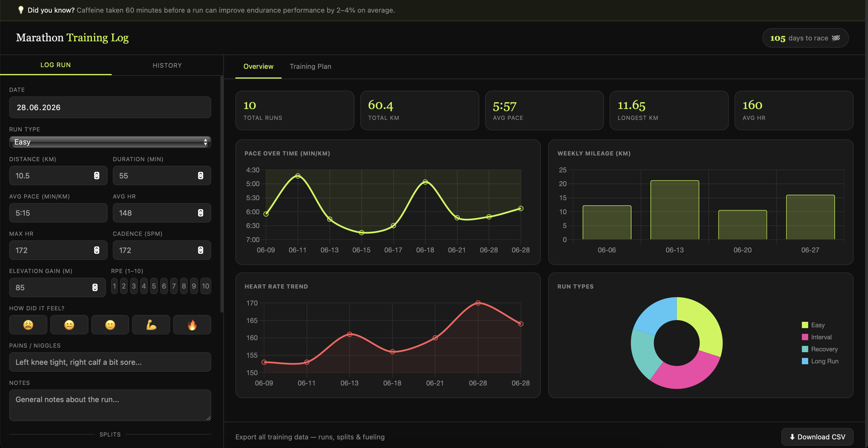This screenshot has height=448, width=868.
Task: Adjust the Elevation Gain stepper arrows
Action: [95, 287]
